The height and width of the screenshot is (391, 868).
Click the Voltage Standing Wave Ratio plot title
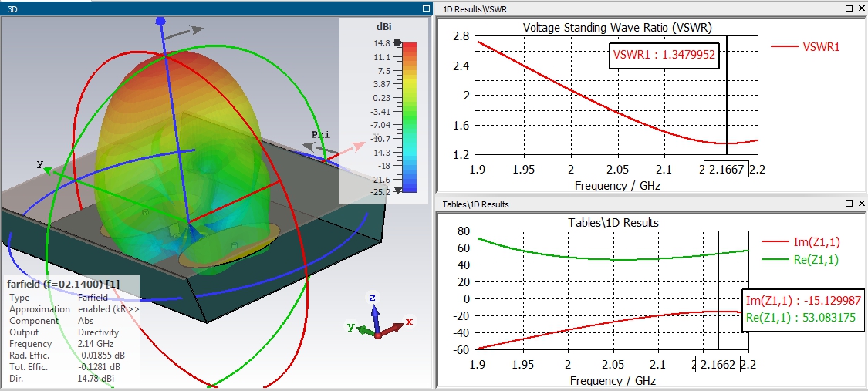(x=617, y=28)
